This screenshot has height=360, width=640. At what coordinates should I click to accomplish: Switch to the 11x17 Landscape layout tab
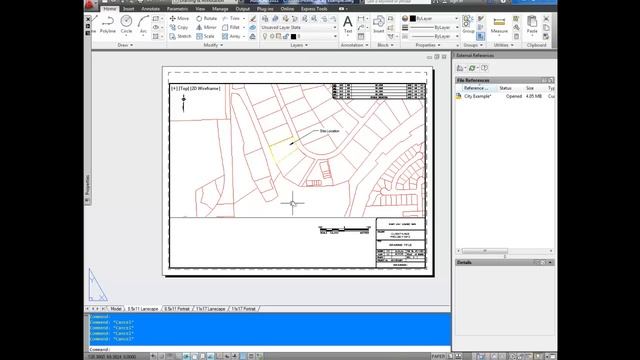pos(211,309)
